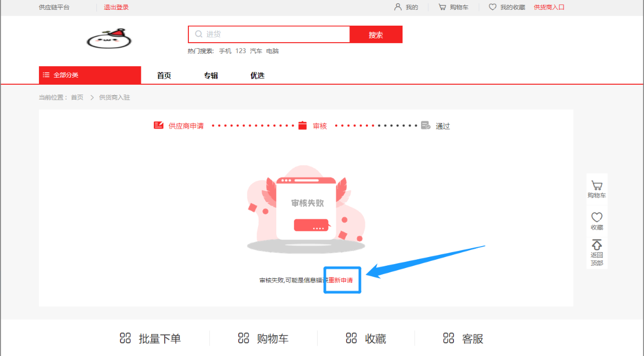This screenshot has width=644, height=356.
Task: Click the heart icon for 我的收藏
Action: tap(492, 7)
